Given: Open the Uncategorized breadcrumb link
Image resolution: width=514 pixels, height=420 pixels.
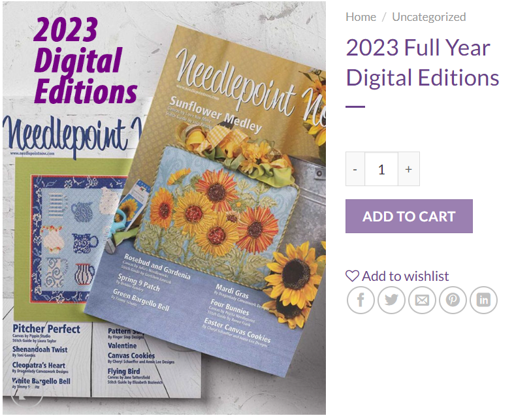Looking at the screenshot, I should [429, 17].
